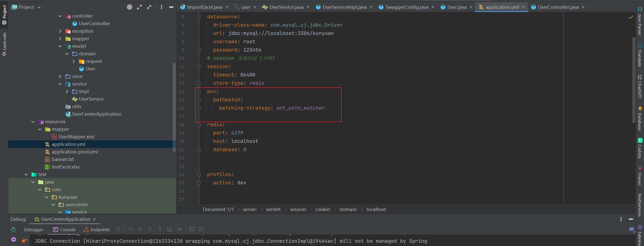Switch to UserService.java tab
The image size is (644, 246).
(286, 7)
